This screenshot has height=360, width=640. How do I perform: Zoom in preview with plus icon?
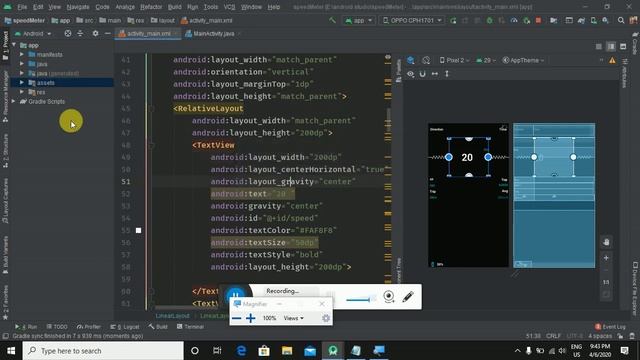(x=606, y=258)
